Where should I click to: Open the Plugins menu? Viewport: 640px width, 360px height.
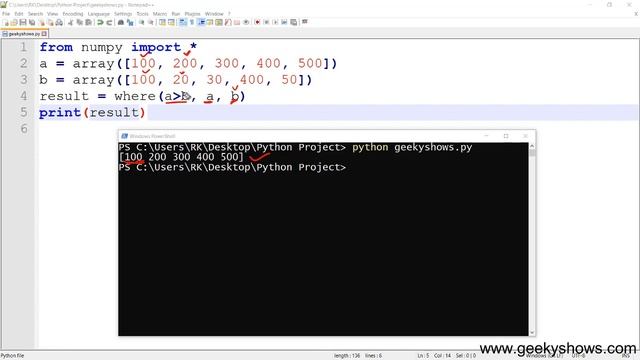pos(192,14)
